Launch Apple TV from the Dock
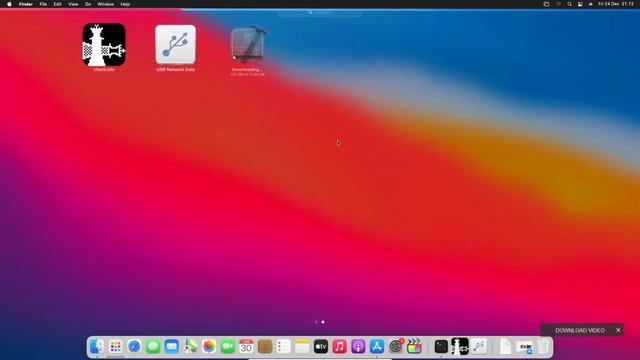Screen dimensions: 640x360 (321, 347)
